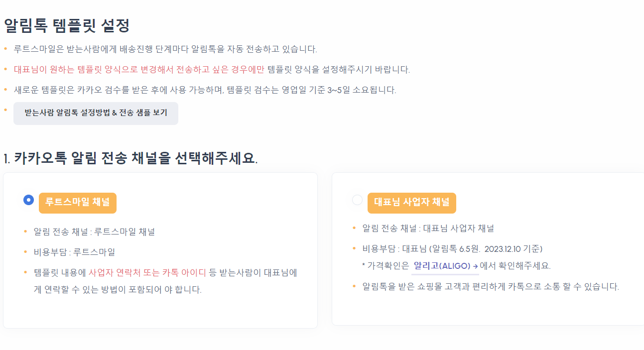Image resolution: width=644 pixels, height=350 pixels.
Task: Click the 비용부담 : 대표님 (알림톡 6.5원) line
Action: tap(452, 249)
